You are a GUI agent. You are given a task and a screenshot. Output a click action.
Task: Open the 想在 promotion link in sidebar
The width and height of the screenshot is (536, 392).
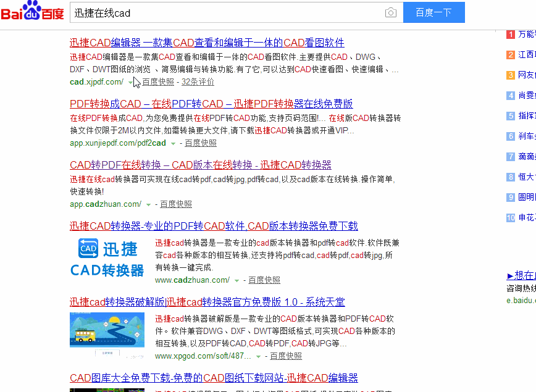521,275
